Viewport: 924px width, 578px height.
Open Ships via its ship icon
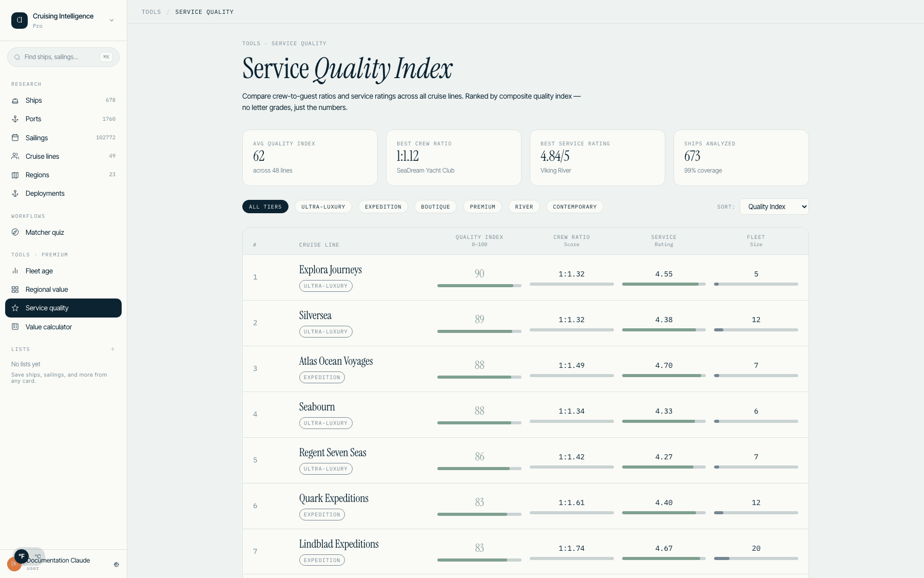(15, 101)
